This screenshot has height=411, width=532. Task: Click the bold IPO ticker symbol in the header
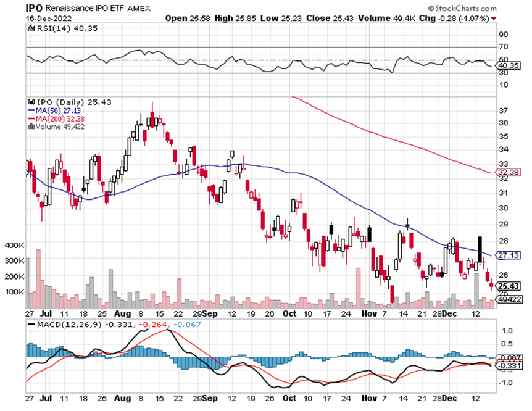[33, 9]
